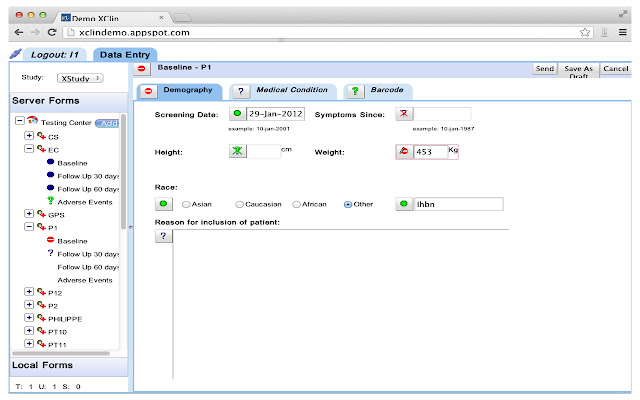Click the Testing Center site icon
The width and height of the screenshot is (640, 400).
(x=32, y=121)
